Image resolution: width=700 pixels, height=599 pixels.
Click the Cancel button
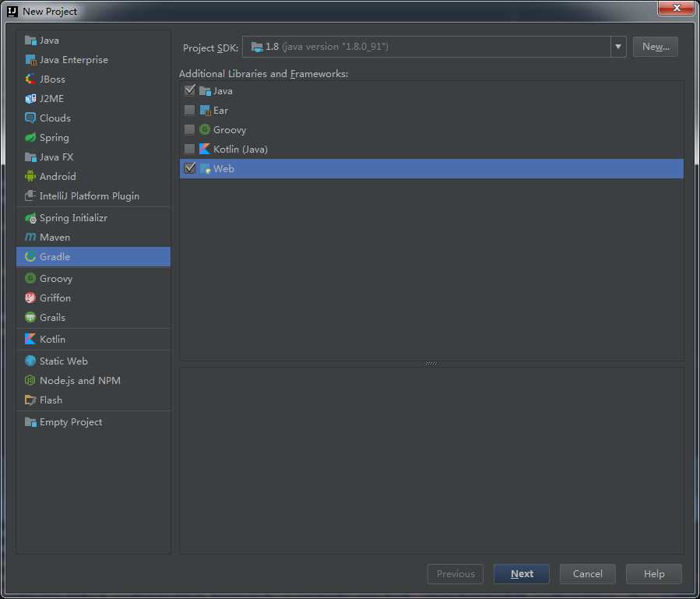point(588,574)
